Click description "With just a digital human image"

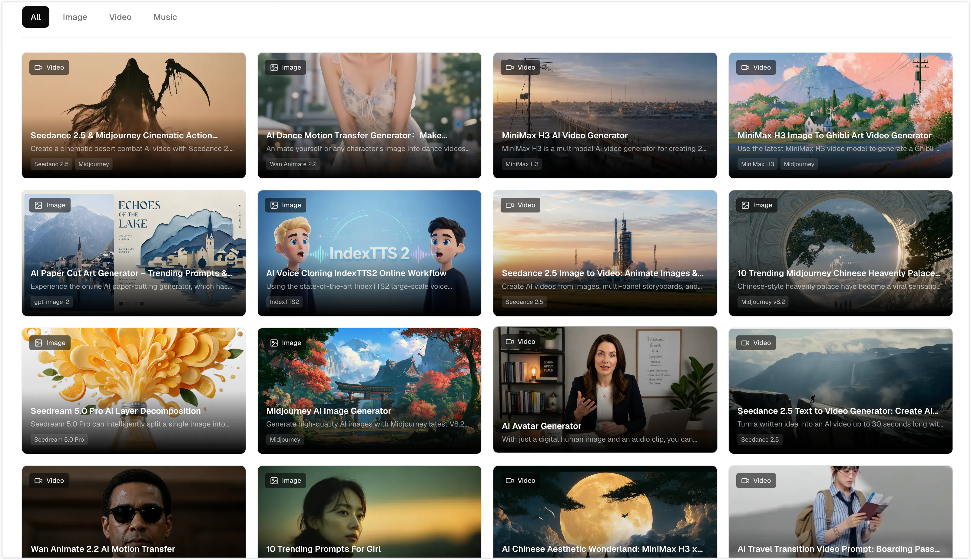click(599, 439)
